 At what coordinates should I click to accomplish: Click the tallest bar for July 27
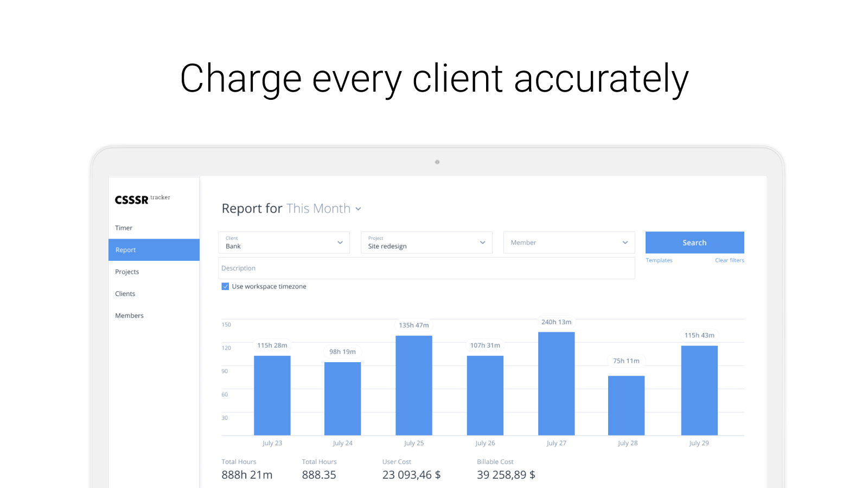coord(557,384)
